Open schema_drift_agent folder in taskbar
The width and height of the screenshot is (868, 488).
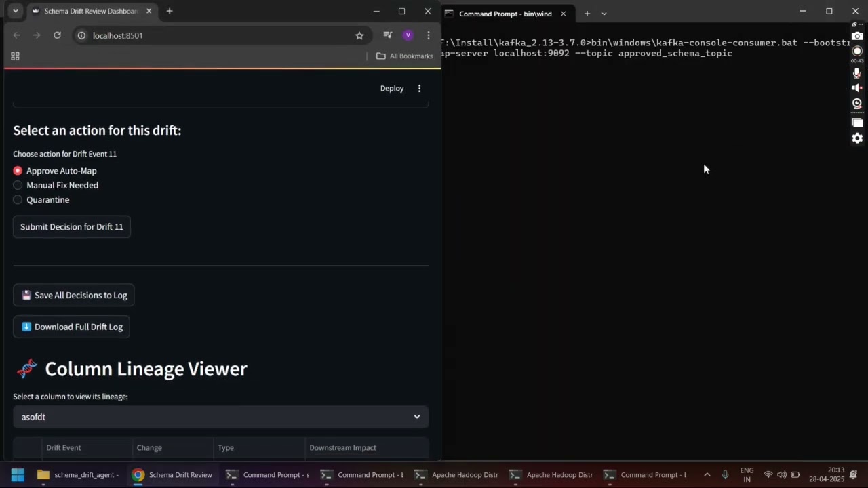click(x=78, y=474)
